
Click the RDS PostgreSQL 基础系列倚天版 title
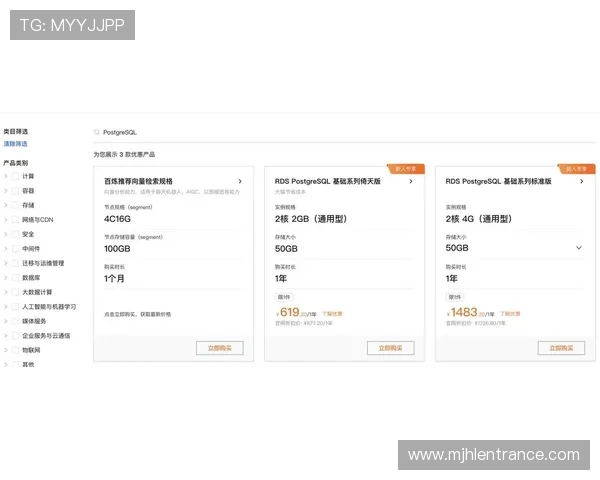tap(328, 181)
